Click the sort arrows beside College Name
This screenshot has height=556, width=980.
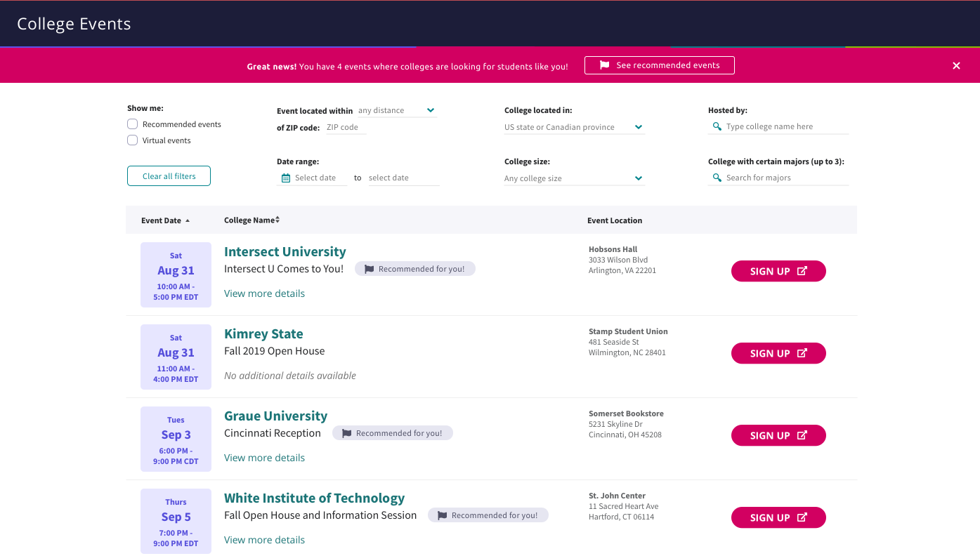277,220
